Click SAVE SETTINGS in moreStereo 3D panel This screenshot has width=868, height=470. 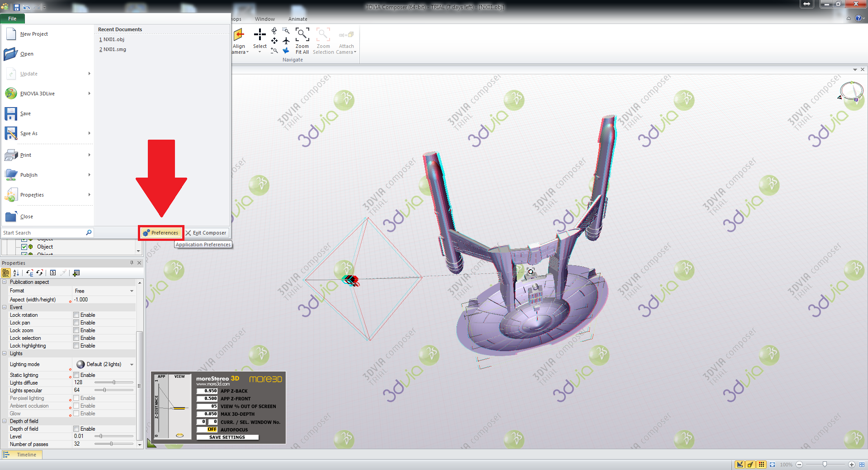227,437
